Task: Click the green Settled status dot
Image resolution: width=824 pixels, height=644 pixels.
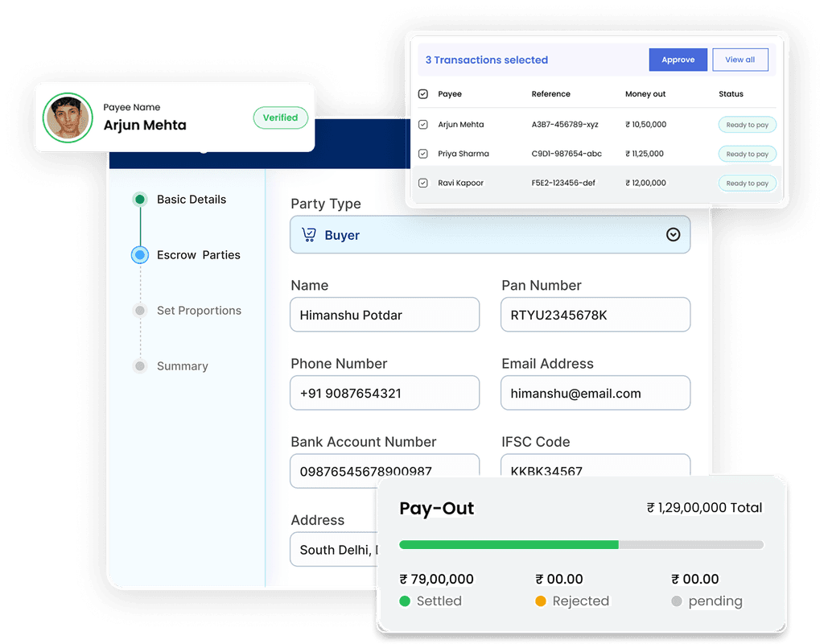Action: (405, 601)
